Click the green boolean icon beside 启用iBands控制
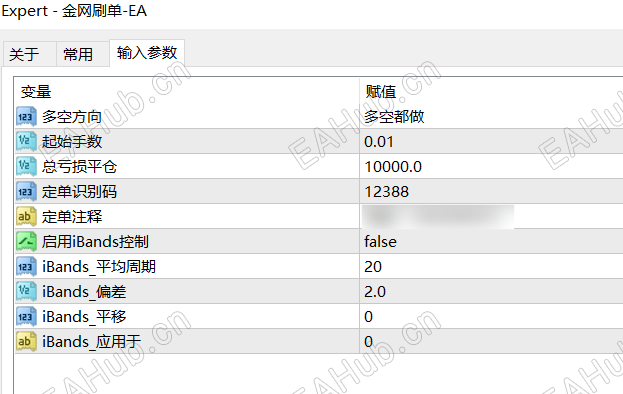 [x=26, y=241]
